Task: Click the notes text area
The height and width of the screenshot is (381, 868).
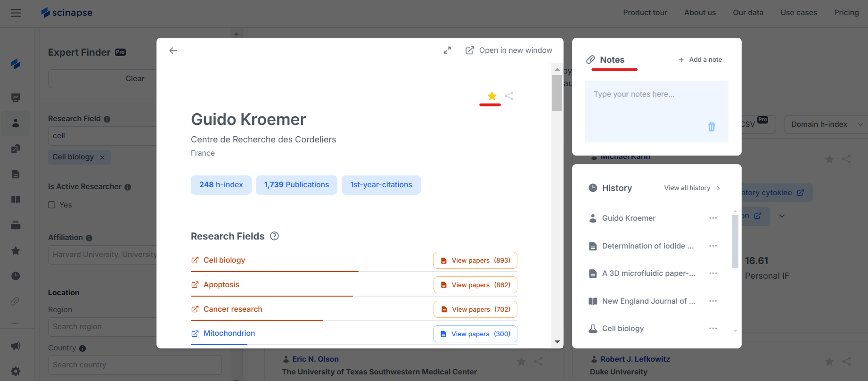Action: click(656, 111)
